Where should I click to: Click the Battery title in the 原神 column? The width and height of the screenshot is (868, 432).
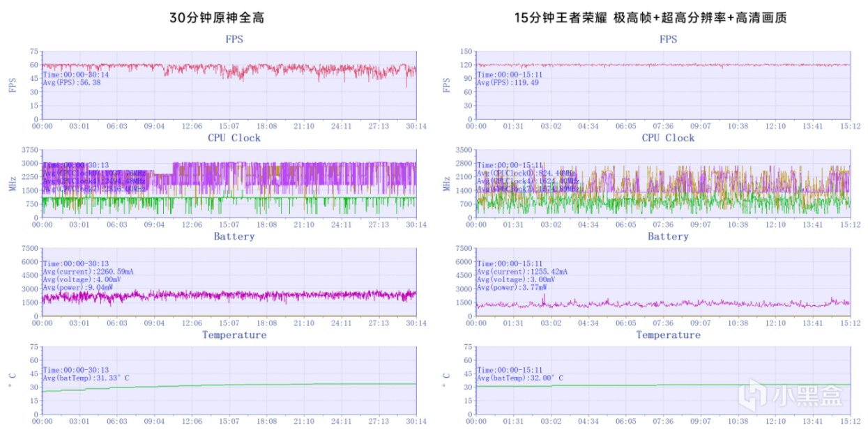(234, 236)
